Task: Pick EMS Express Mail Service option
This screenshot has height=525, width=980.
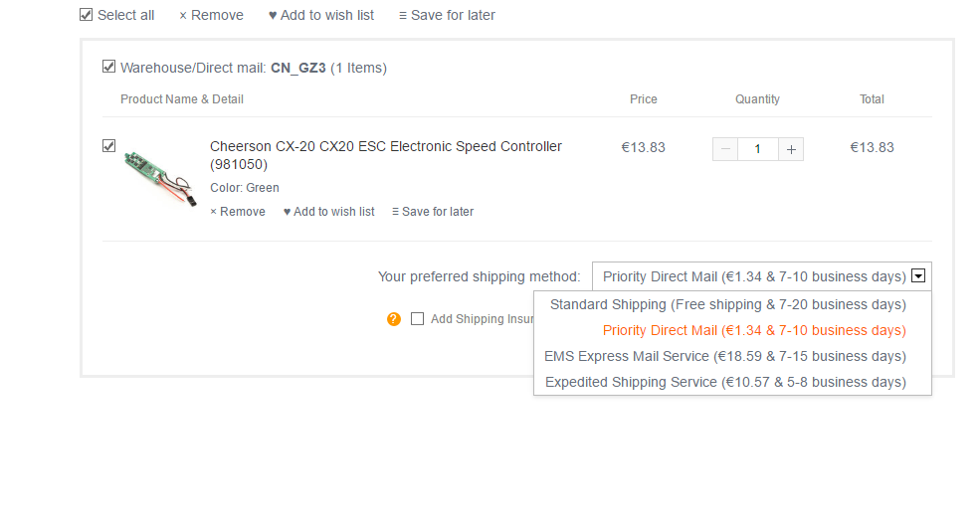Action: click(x=725, y=356)
